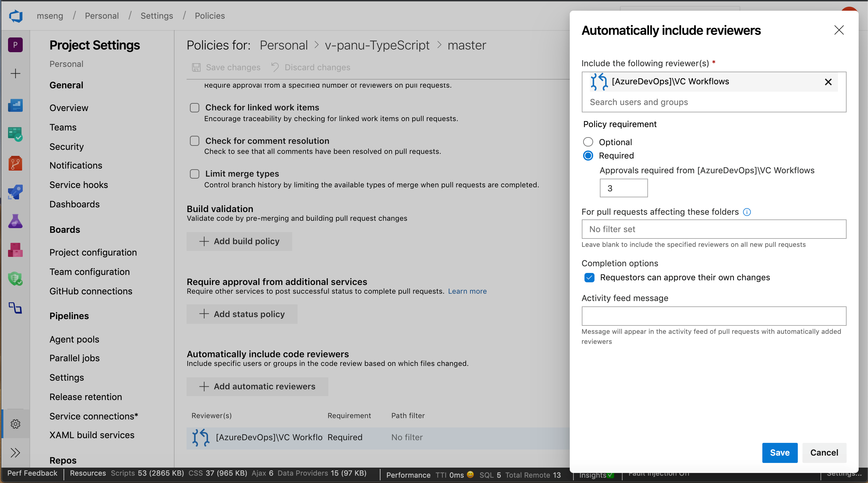Enable Requestors can approve their own changes
The width and height of the screenshot is (868, 483).
(588, 278)
